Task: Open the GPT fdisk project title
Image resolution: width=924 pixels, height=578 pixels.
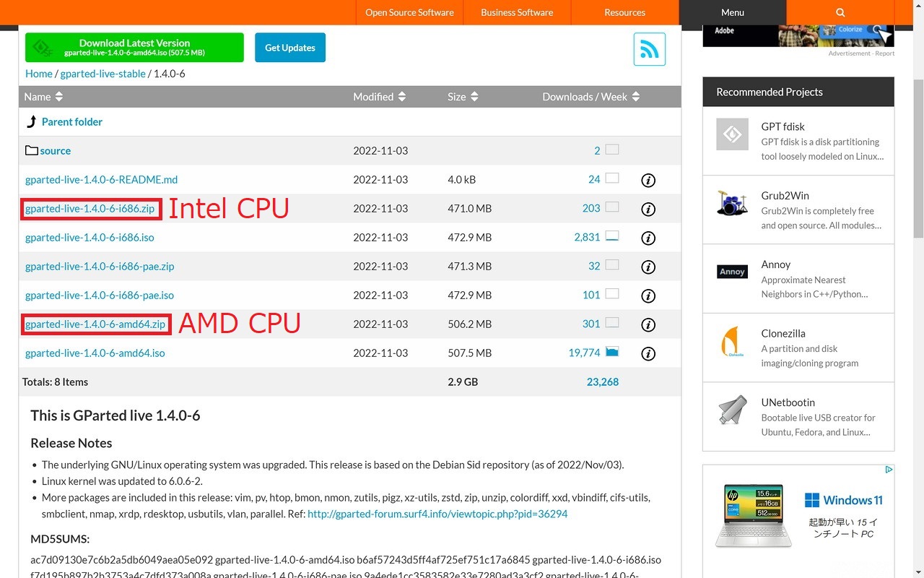Action: pos(783,126)
